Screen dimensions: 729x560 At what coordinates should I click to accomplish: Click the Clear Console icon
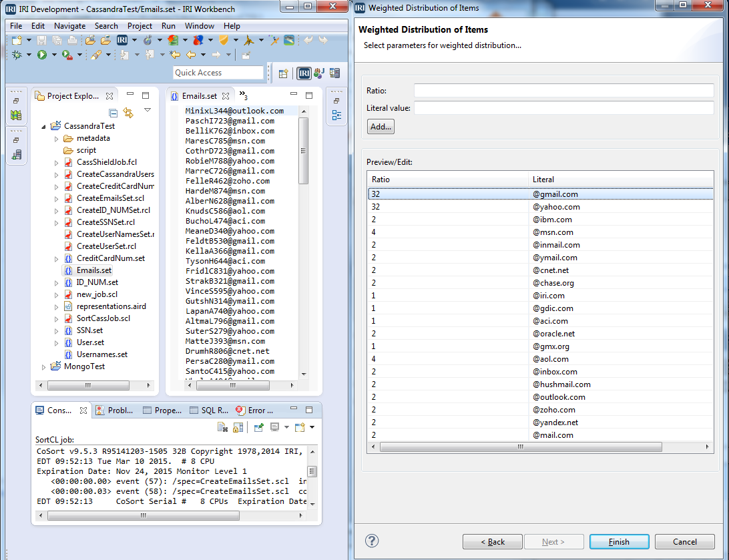pyautogui.click(x=223, y=427)
